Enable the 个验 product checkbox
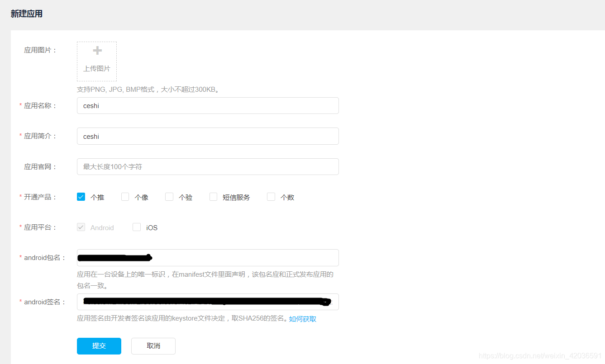The height and width of the screenshot is (364, 605). pyautogui.click(x=169, y=197)
